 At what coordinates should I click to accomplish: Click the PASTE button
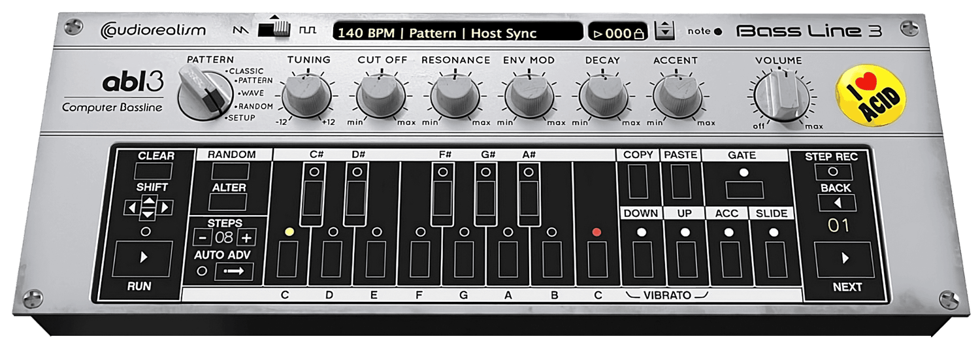(x=681, y=182)
